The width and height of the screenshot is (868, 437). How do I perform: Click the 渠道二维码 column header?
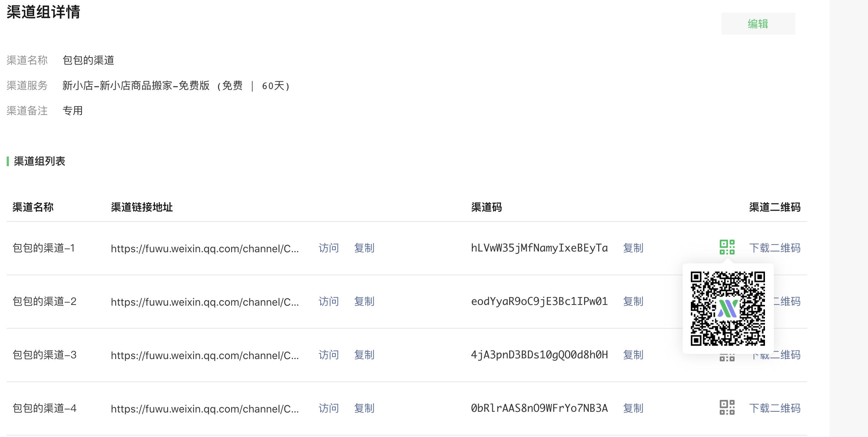tap(775, 207)
